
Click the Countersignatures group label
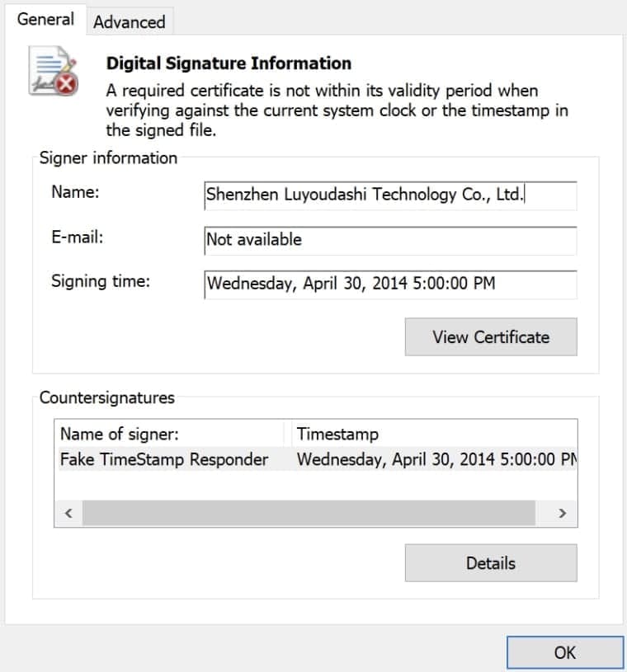click(107, 397)
